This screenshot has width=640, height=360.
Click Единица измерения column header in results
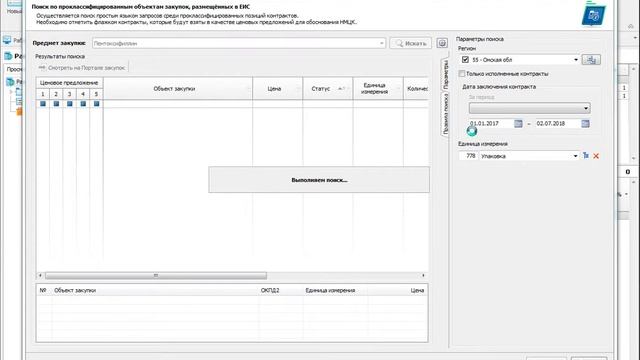point(378,89)
